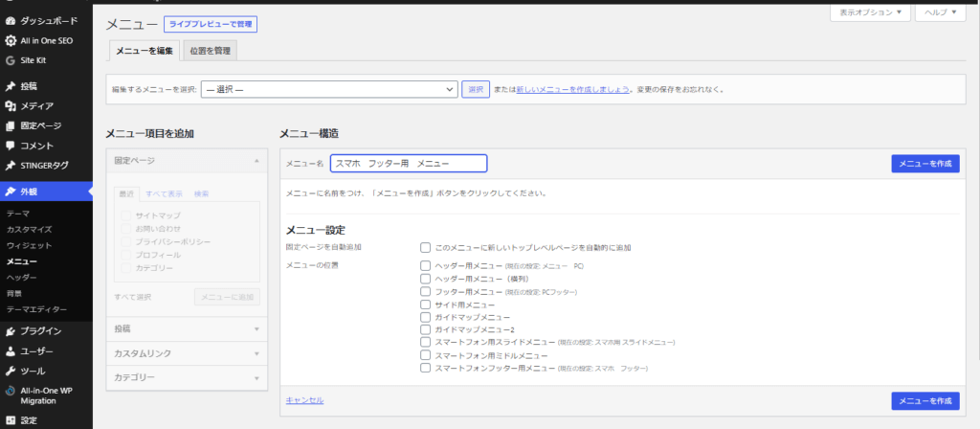Click the Dashboard gauge icon in sidebar

pyautogui.click(x=10, y=21)
